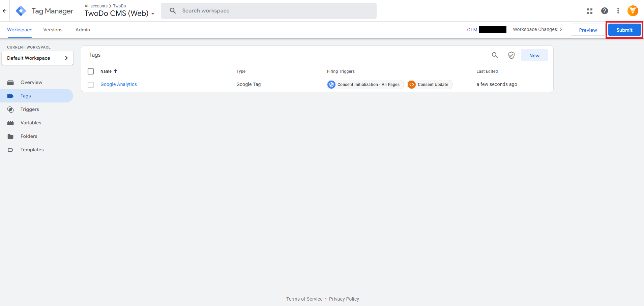The image size is (644, 306).
Task: Select the Templates sidebar icon
Action: tap(10, 150)
